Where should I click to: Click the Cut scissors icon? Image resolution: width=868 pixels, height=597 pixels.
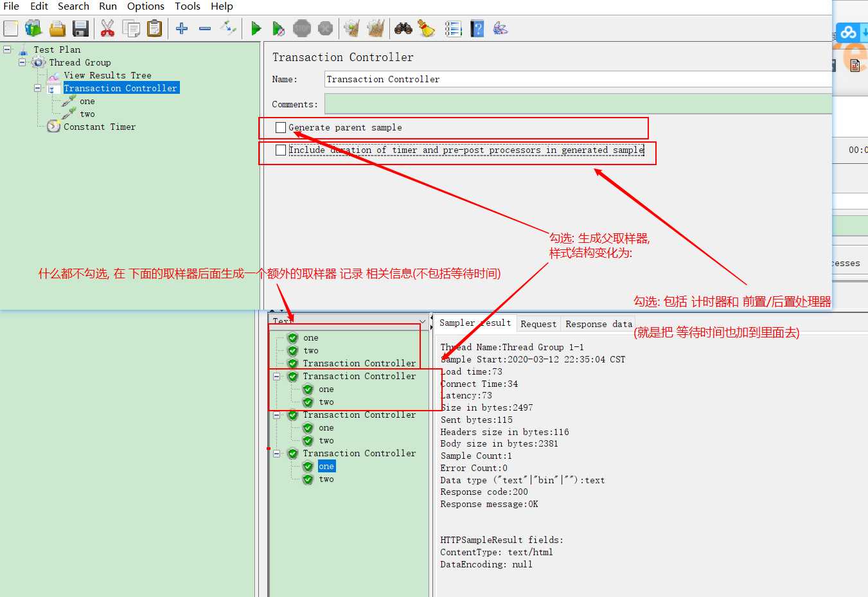tap(107, 28)
